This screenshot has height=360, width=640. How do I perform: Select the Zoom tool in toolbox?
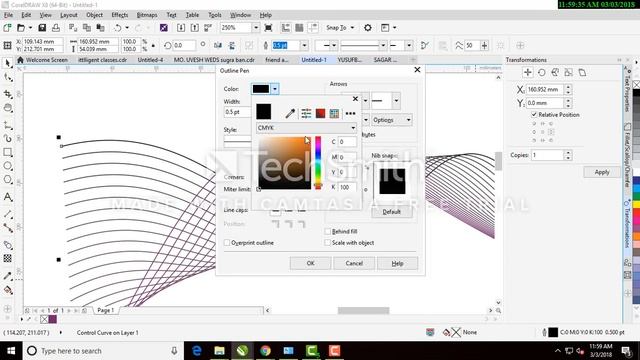pos(8,108)
